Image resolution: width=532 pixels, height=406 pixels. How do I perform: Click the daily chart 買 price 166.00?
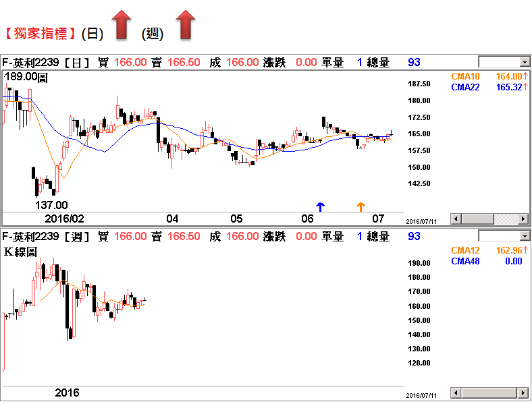tap(130, 62)
